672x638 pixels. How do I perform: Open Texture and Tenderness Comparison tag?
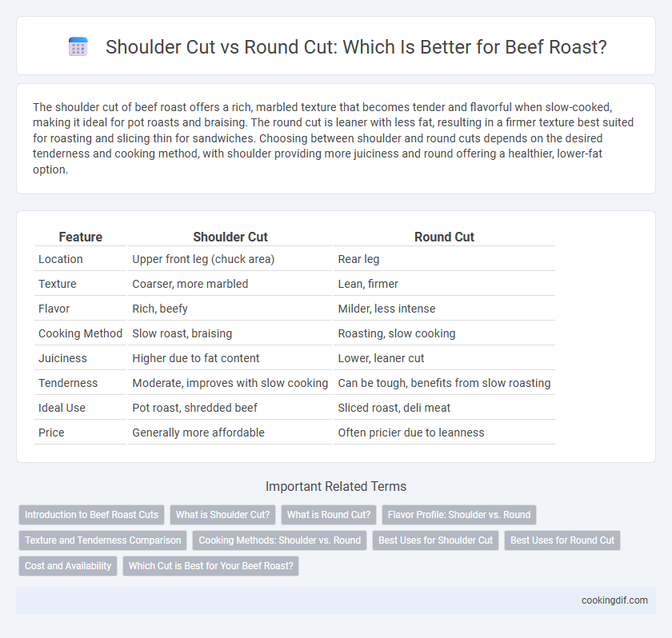[x=103, y=540]
